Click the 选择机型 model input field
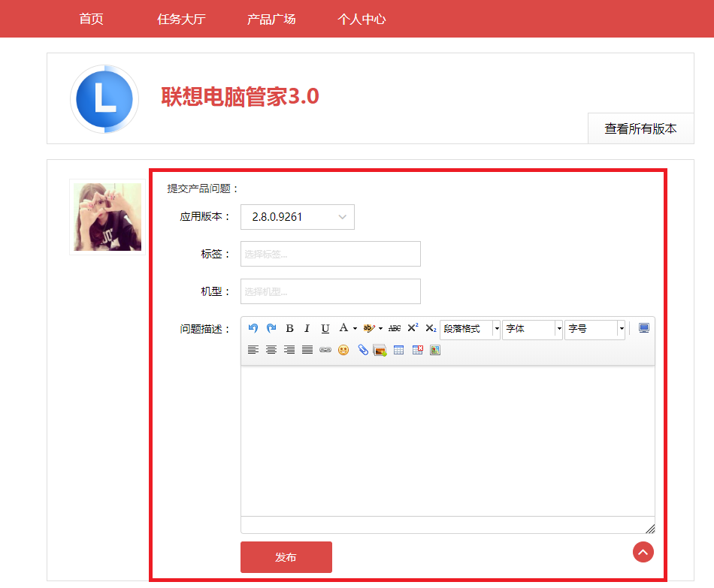 click(x=331, y=291)
